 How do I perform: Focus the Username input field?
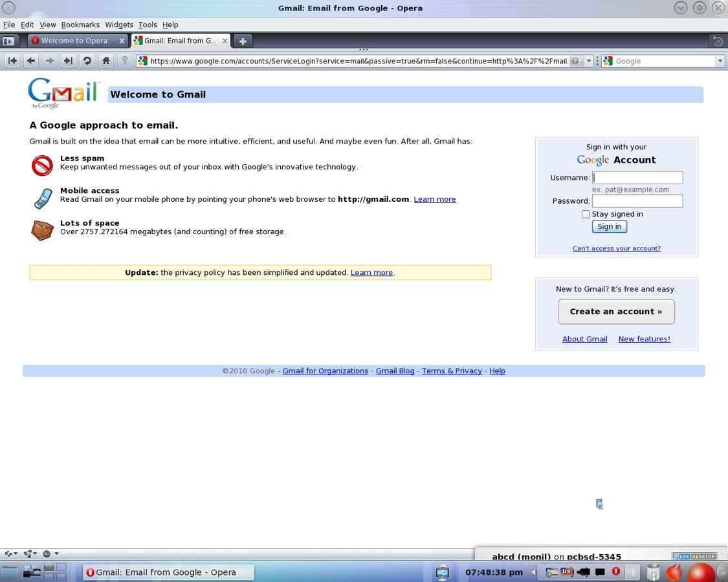(637, 177)
